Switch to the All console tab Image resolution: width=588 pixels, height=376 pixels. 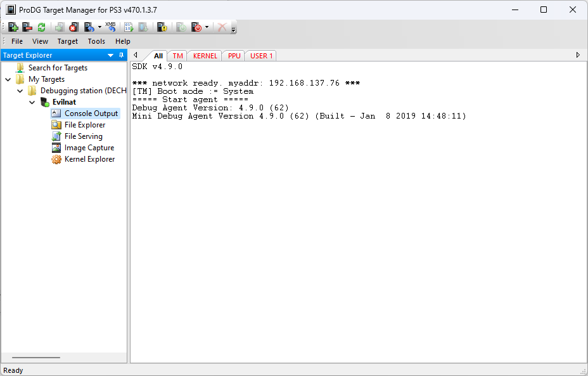[x=158, y=56]
